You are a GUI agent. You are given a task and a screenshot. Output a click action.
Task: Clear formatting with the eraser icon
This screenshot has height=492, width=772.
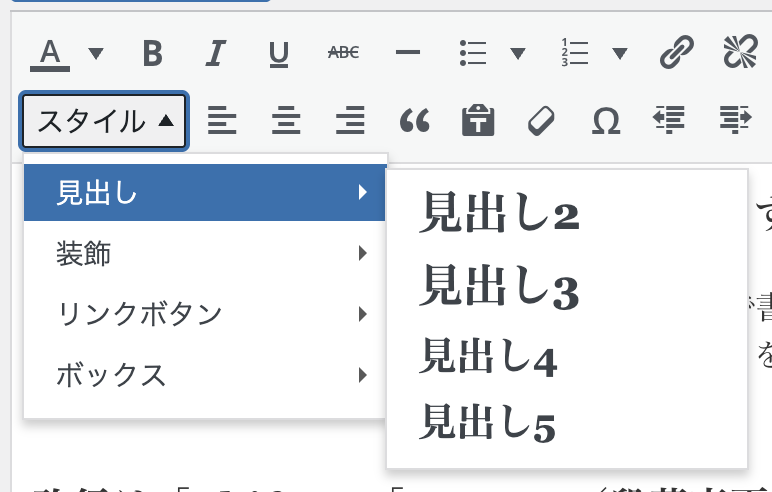tap(541, 121)
